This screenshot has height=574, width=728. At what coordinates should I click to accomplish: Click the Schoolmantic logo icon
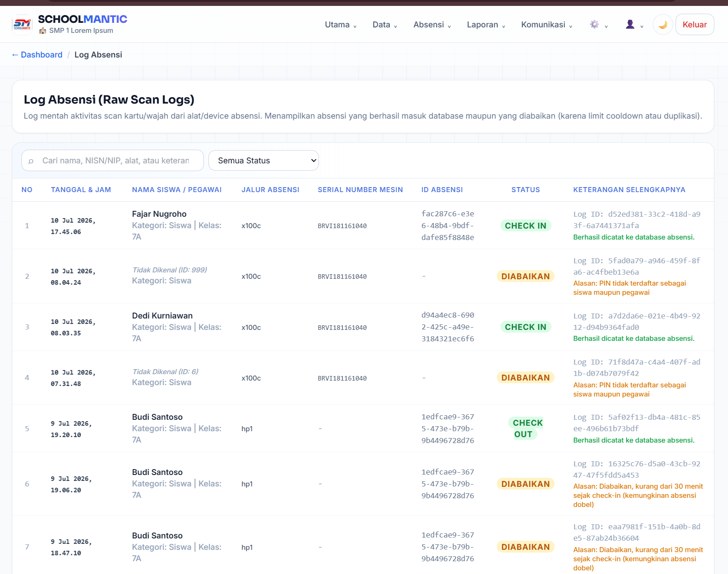tap(22, 25)
